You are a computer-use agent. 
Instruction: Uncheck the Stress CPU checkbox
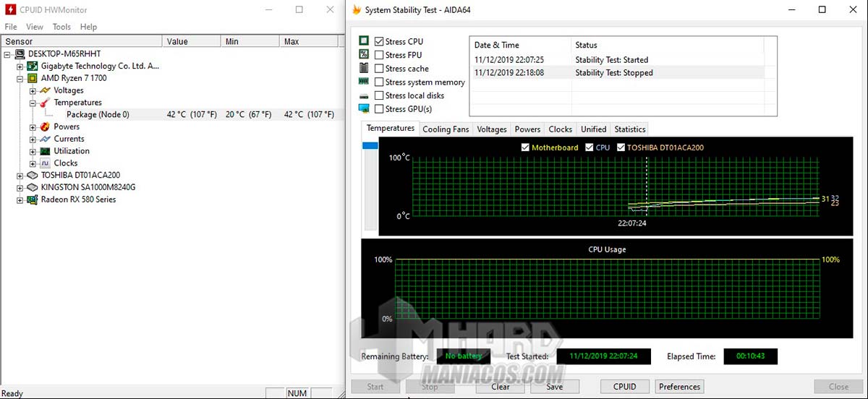click(x=379, y=42)
